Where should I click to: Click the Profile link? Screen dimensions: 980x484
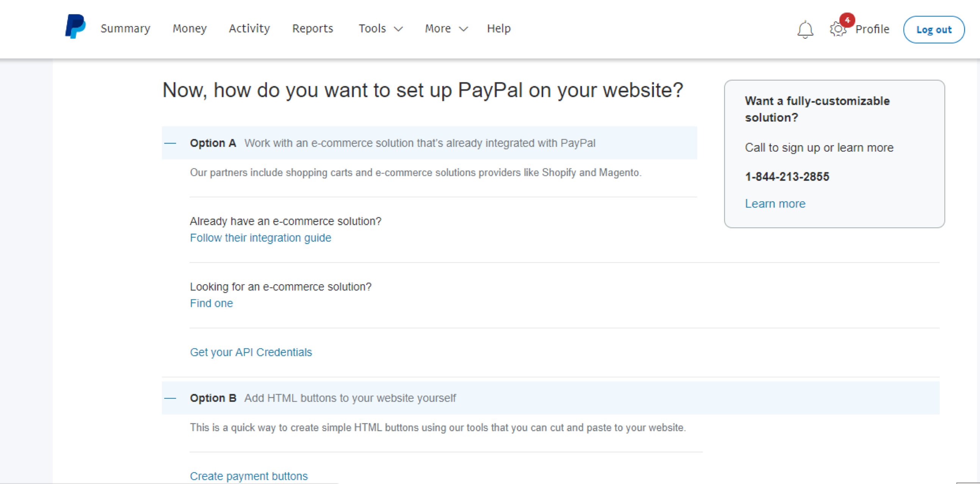(x=872, y=29)
